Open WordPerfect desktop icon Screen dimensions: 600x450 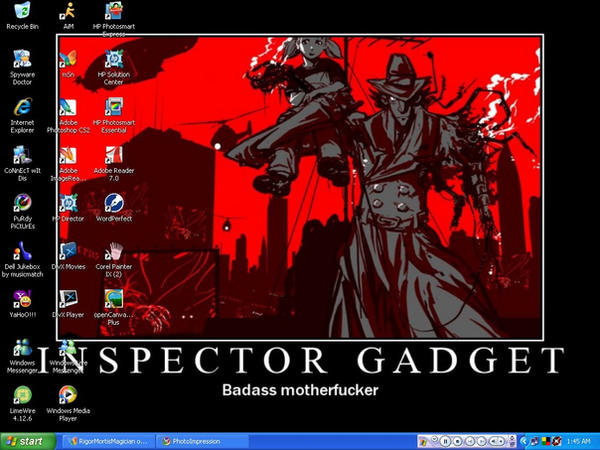[114, 208]
